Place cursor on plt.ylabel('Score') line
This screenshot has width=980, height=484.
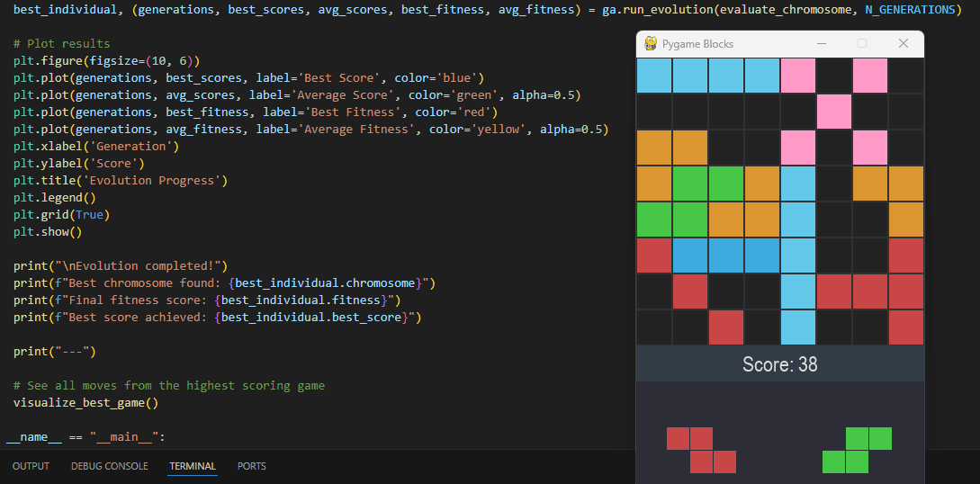point(79,164)
